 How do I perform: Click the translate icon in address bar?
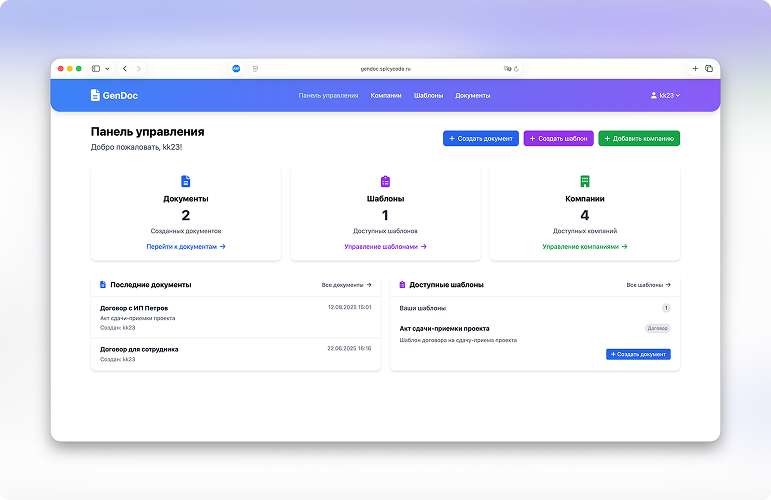click(507, 69)
